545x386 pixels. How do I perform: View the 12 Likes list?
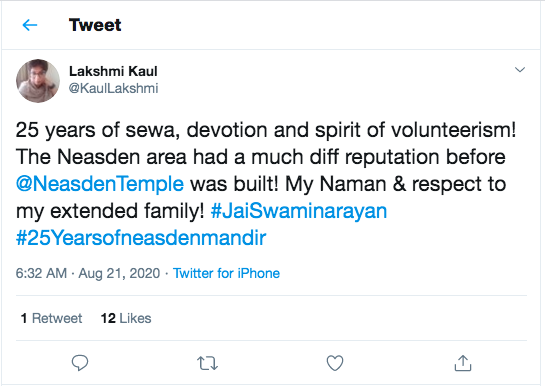point(126,318)
